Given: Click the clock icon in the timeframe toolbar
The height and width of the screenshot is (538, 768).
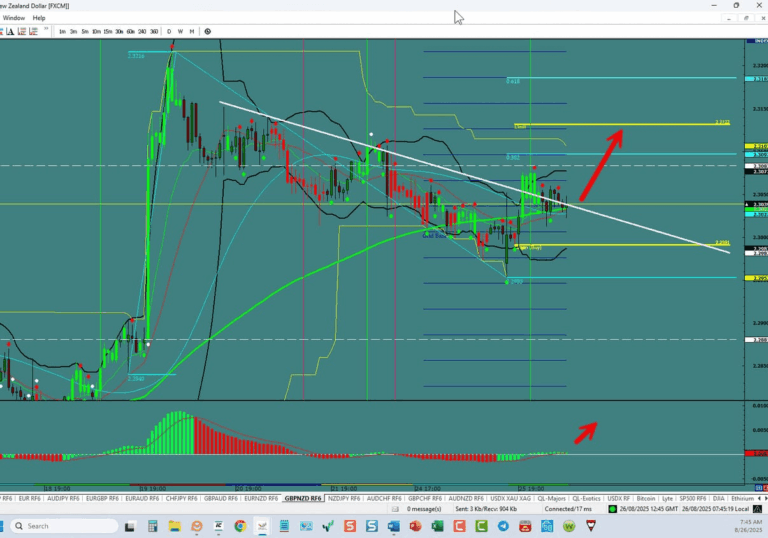Looking at the screenshot, I should click(208, 31).
